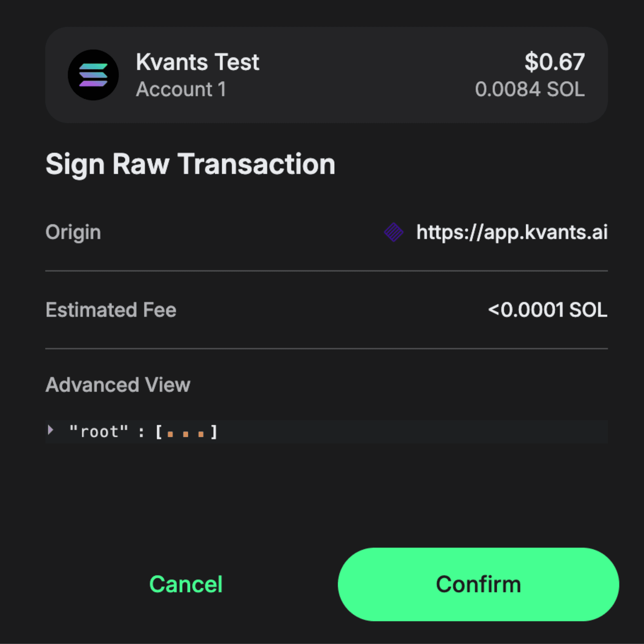Click the Origin row label
644x644 pixels.
(73, 232)
